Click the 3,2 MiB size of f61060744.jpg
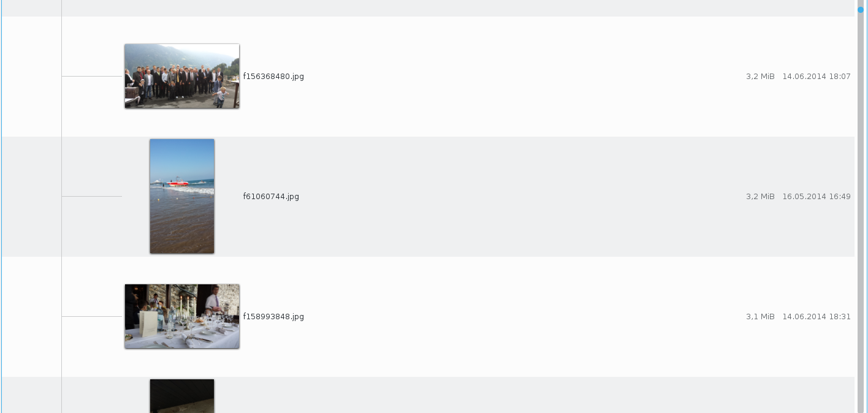 pos(760,197)
